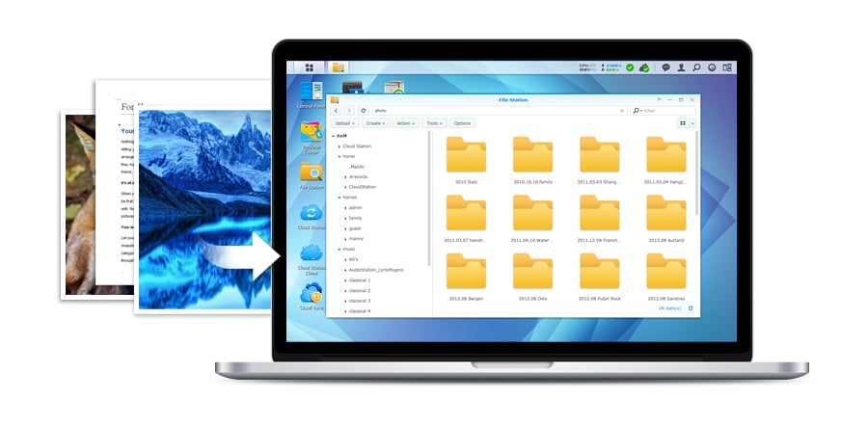Click the Options button
The image size is (868, 425).
[463, 123]
